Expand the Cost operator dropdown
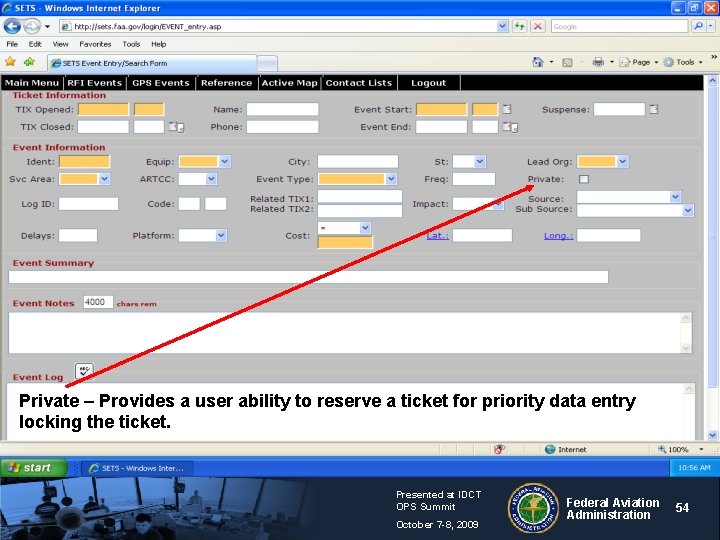 [x=365, y=228]
